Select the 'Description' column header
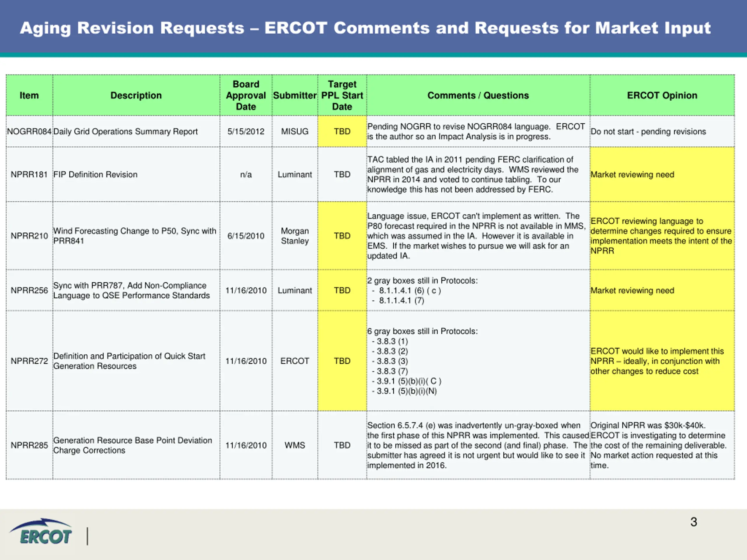 tap(136, 96)
